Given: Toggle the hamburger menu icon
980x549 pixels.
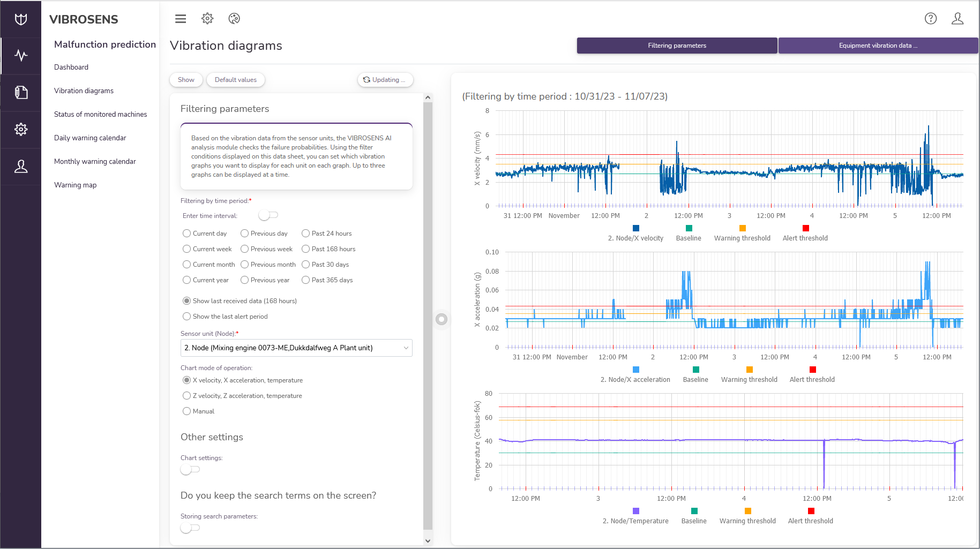Looking at the screenshot, I should [181, 19].
